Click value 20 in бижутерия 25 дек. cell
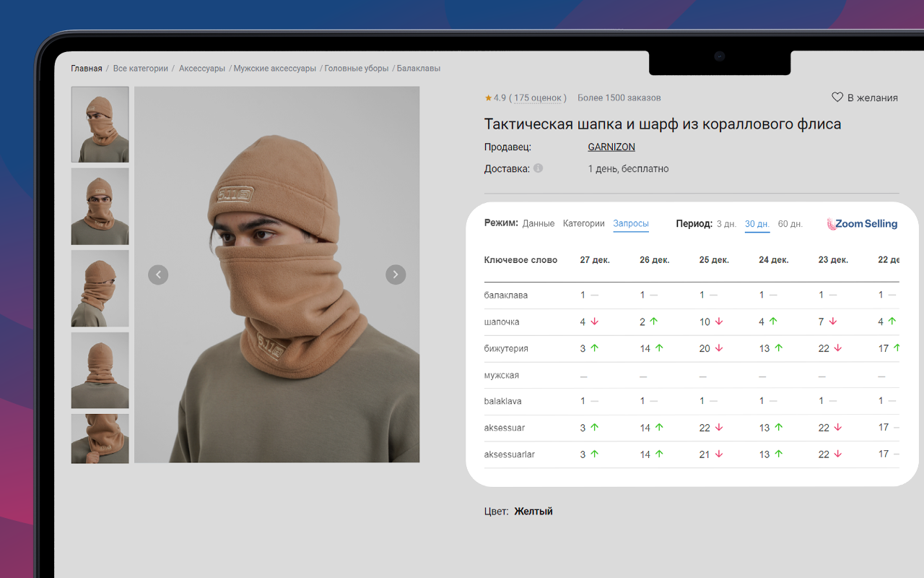The width and height of the screenshot is (924, 578). (705, 348)
